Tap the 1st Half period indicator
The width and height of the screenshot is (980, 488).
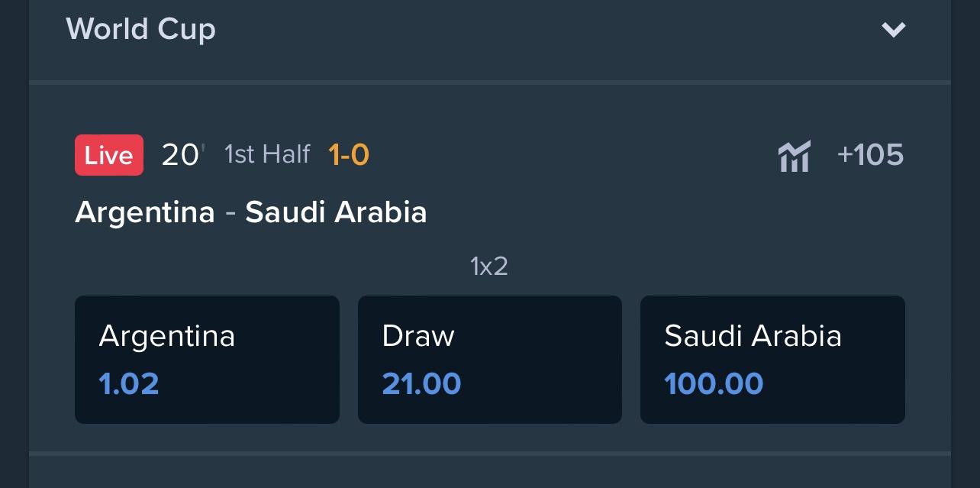pyautogui.click(x=267, y=155)
